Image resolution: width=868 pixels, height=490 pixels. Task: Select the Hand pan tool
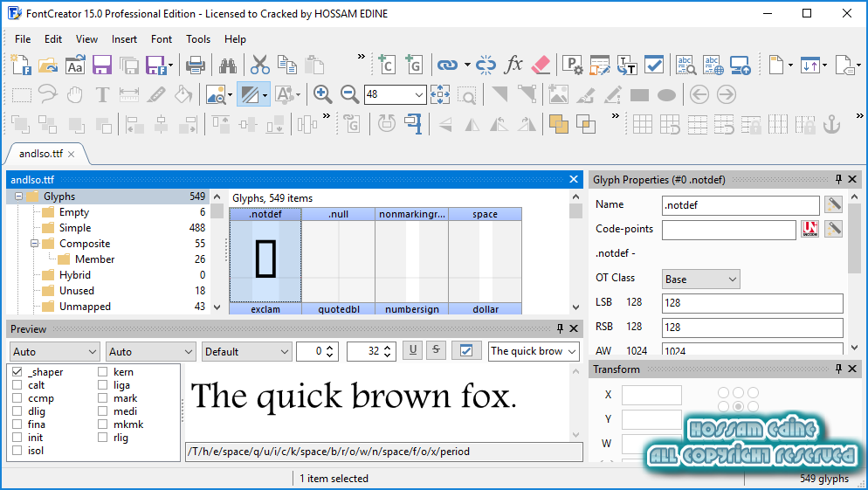(x=75, y=94)
